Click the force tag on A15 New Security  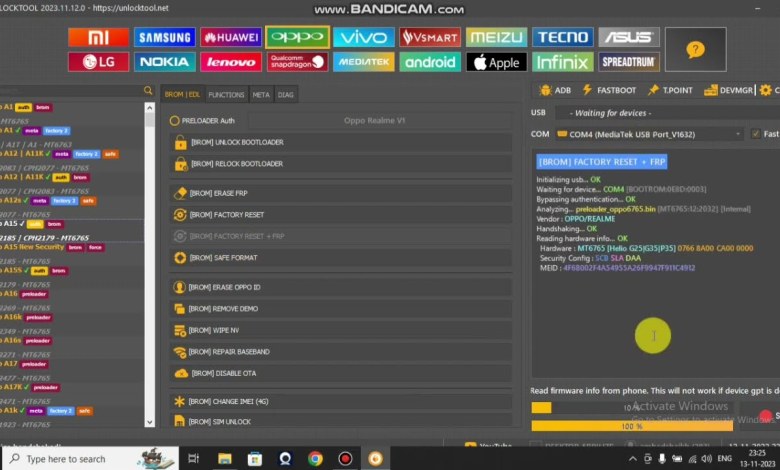(x=95, y=248)
